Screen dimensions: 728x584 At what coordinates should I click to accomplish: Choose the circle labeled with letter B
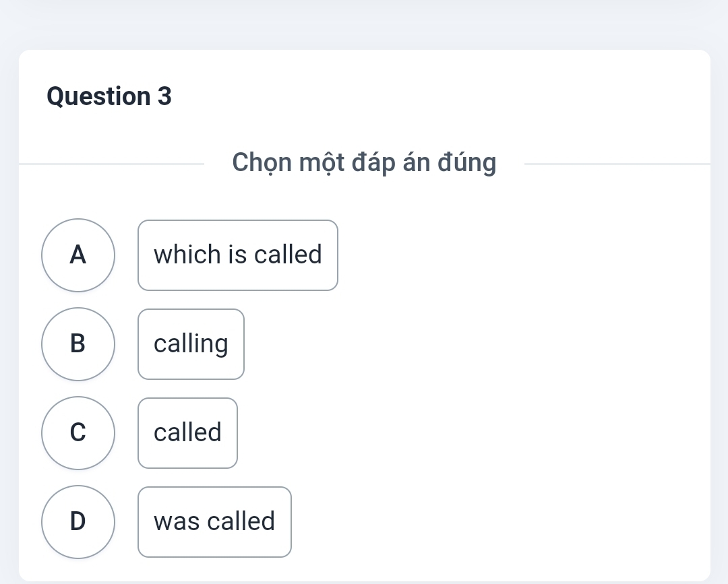pos(78,344)
